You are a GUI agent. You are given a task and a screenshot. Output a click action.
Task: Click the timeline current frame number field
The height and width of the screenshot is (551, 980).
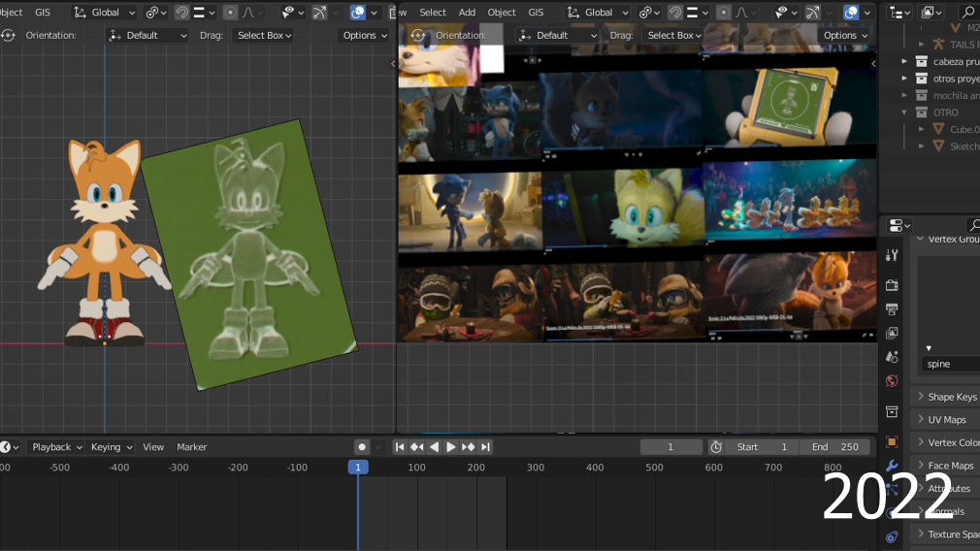point(670,447)
